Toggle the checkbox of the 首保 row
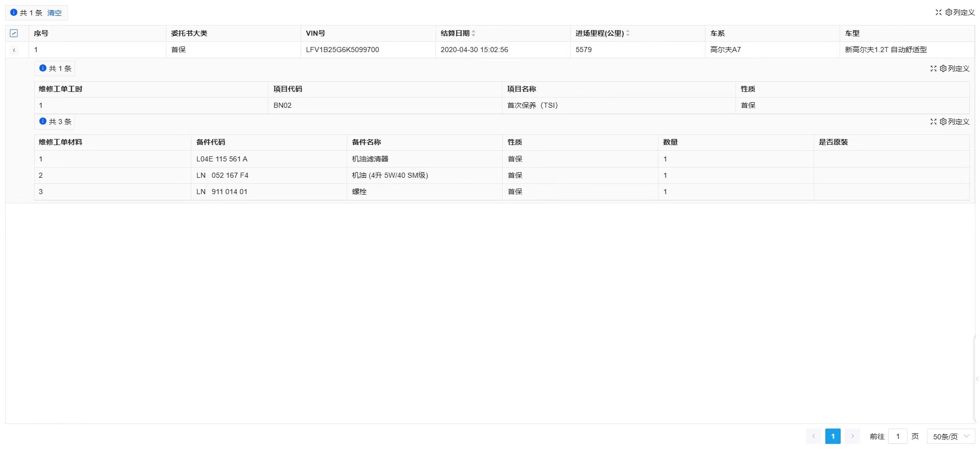This screenshot has height=449, width=980. click(x=14, y=50)
